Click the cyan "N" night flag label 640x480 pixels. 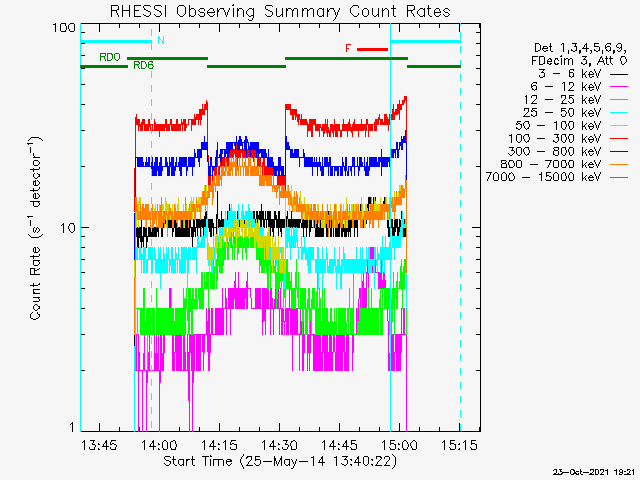161,40
